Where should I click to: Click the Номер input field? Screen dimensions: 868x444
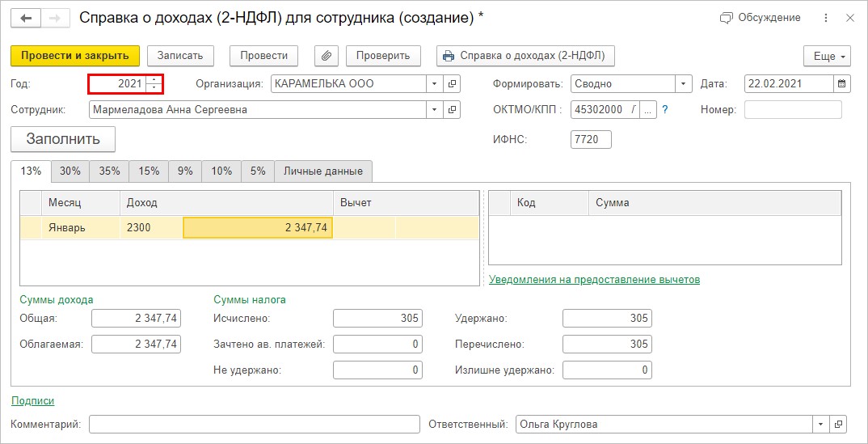click(x=793, y=110)
